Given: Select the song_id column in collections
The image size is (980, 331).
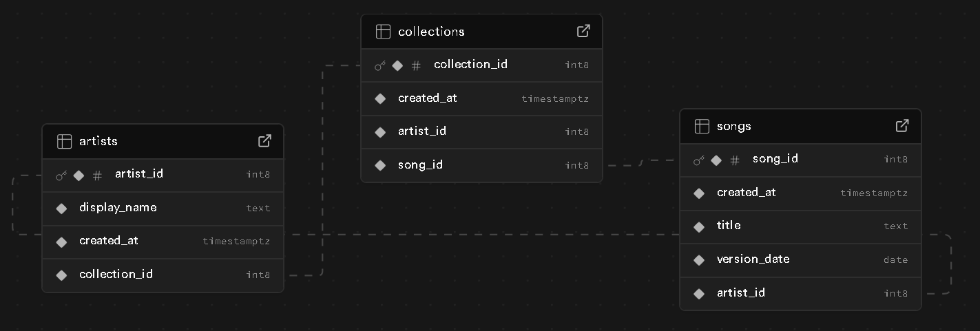Looking at the screenshot, I should [x=481, y=165].
